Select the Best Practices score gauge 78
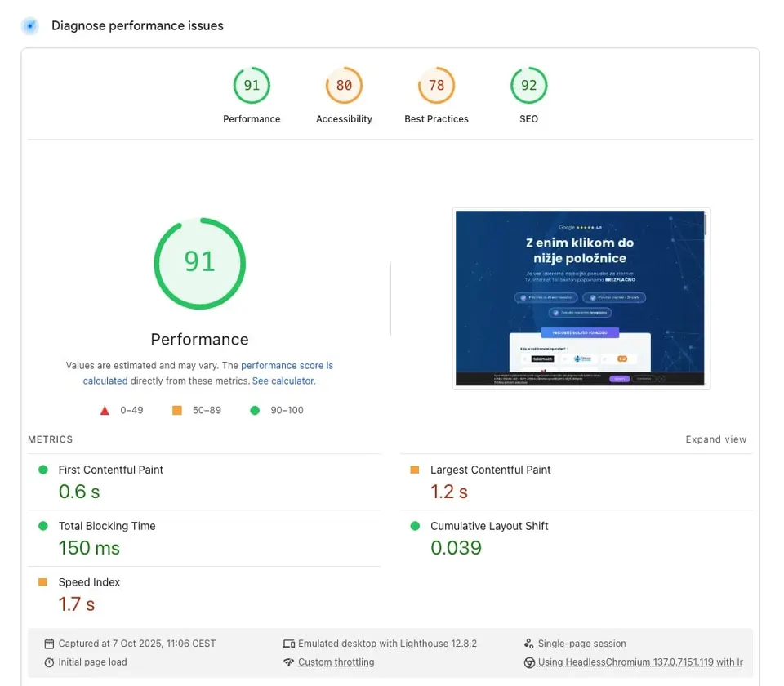 436,86
